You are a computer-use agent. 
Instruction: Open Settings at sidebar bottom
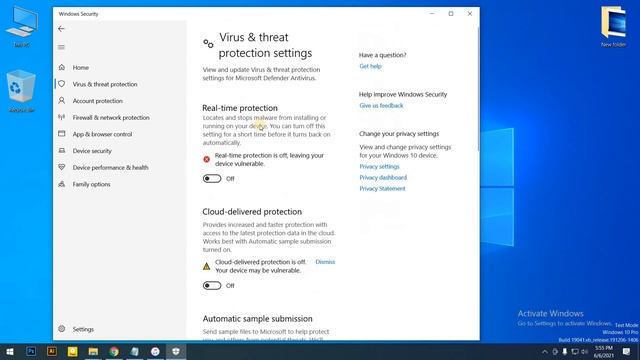(x=83, y=329)
